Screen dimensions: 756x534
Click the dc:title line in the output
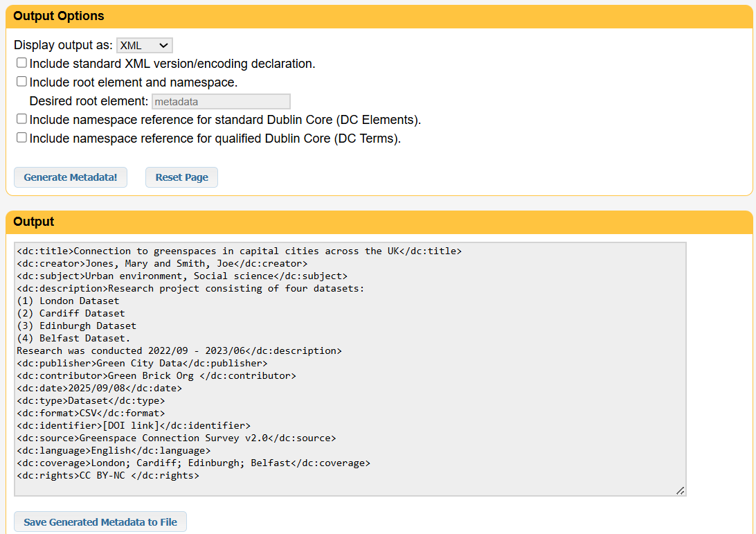pyautogui.click(x=239, y=251)
